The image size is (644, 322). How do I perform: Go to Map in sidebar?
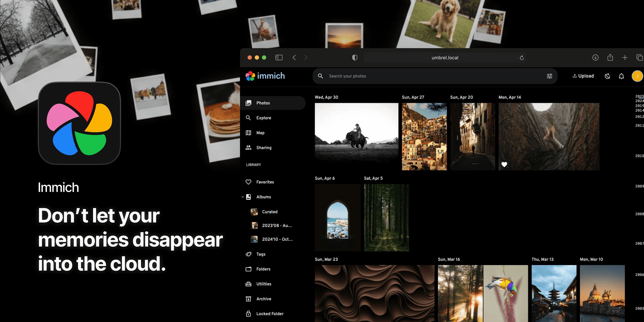pos(260,133)
